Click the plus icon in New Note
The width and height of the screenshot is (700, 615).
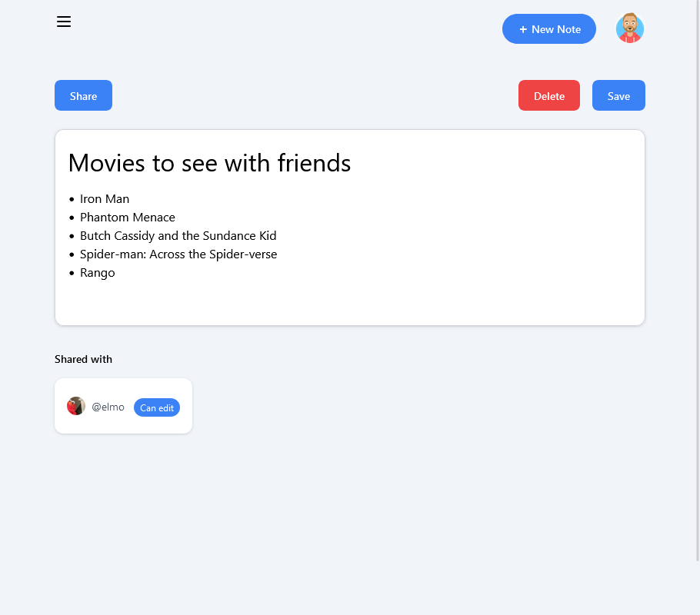[523, 29]
